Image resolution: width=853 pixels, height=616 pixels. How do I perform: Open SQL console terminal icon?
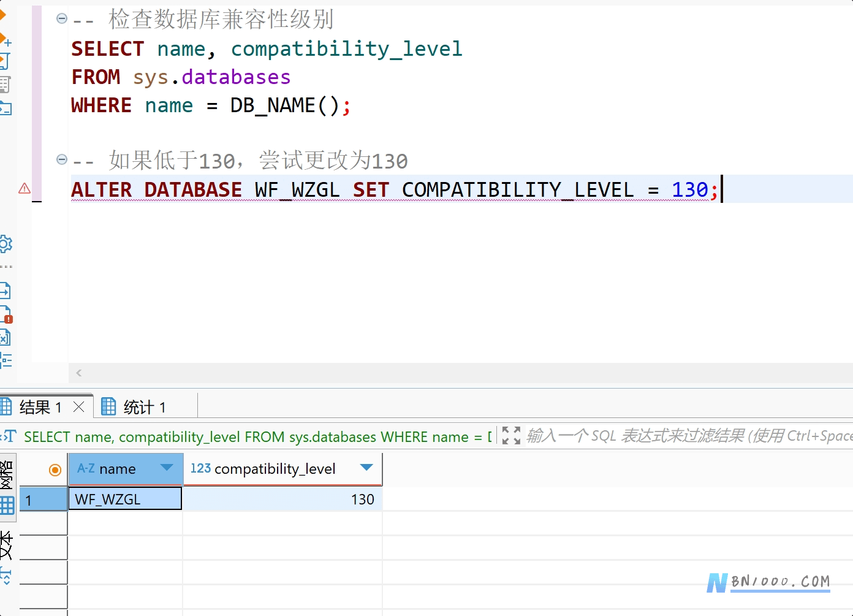5,108
